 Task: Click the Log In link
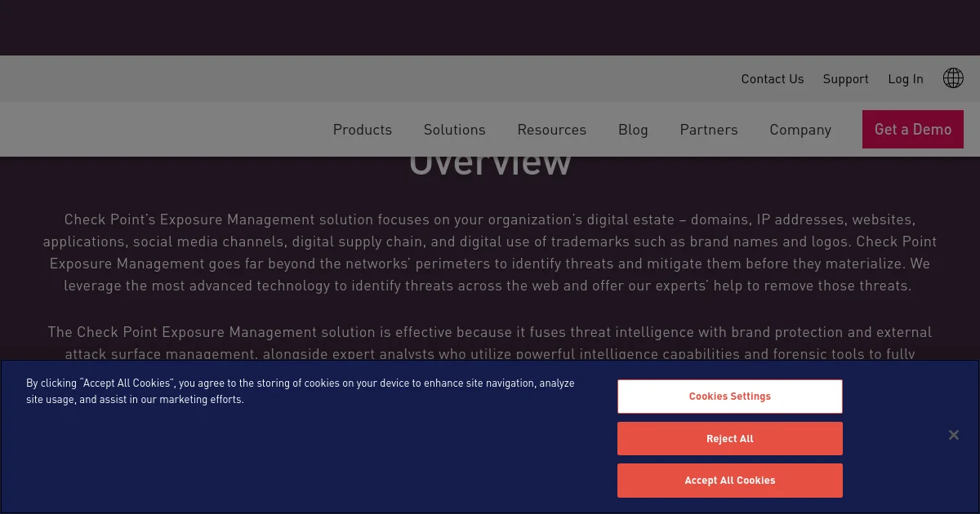click(x=906, y=79)
